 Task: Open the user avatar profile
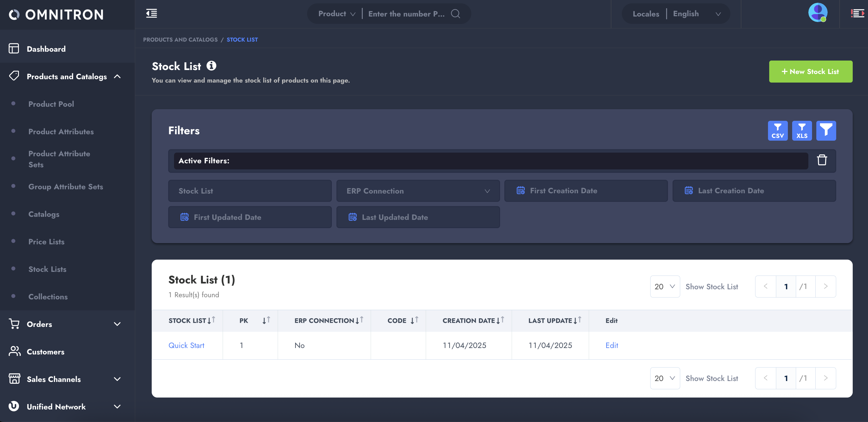point(818,13)
